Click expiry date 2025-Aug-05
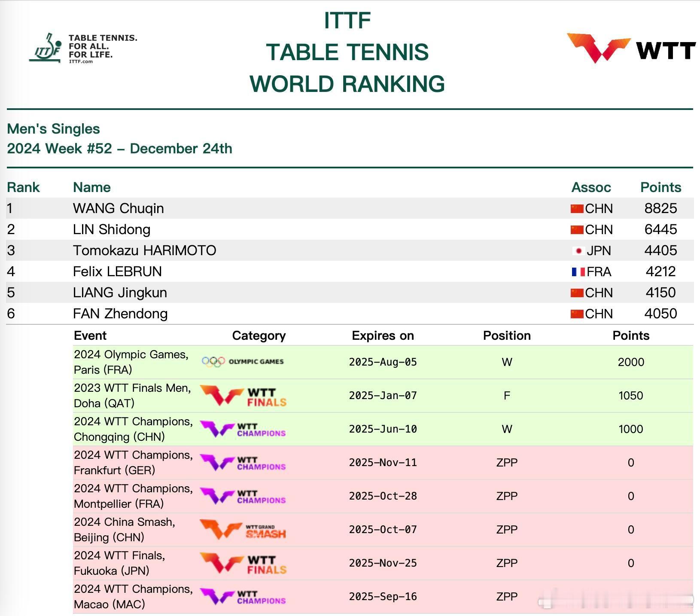This screenshot has width=700, height=616. pyautogui.click(x=383, y=362)
